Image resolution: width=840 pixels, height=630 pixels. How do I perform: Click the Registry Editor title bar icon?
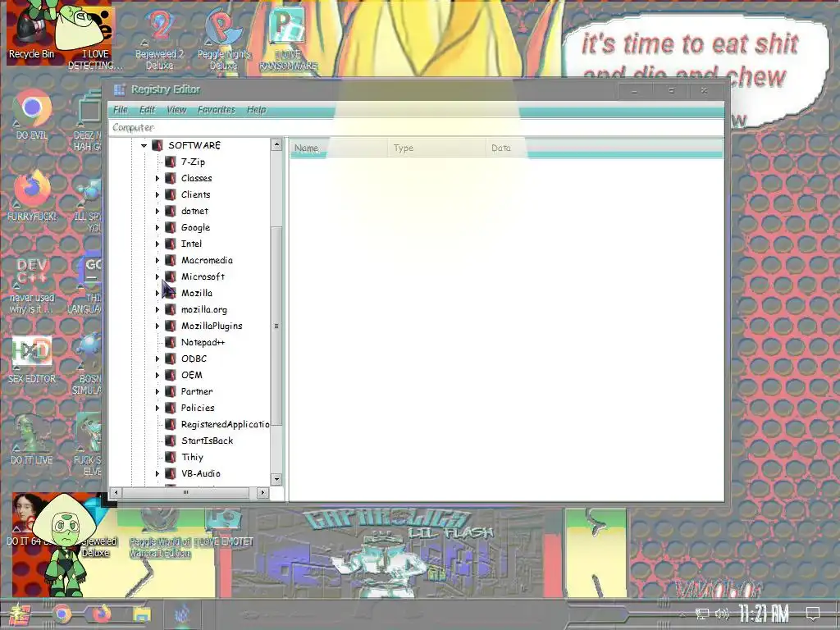pos(120,89)
